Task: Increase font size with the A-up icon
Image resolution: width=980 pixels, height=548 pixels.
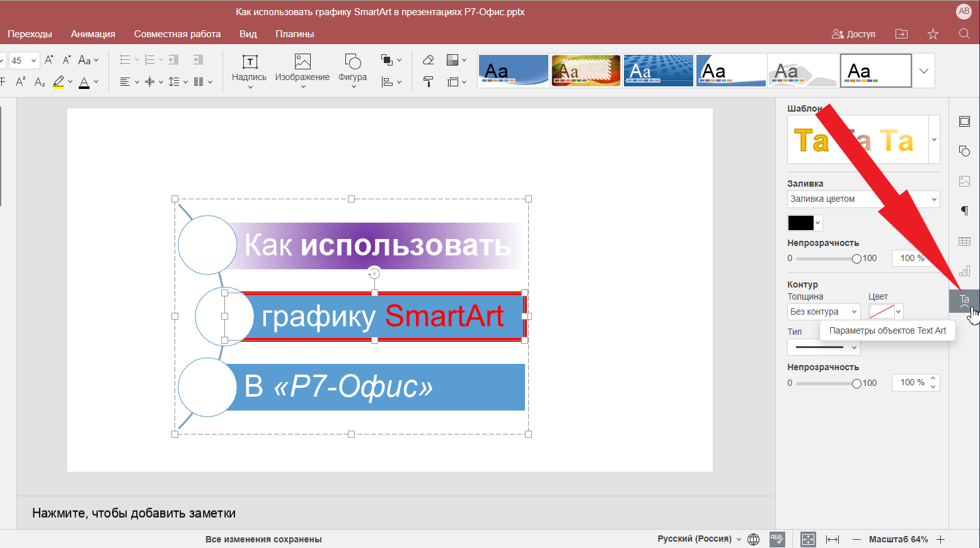Action: tap(49, 61)
